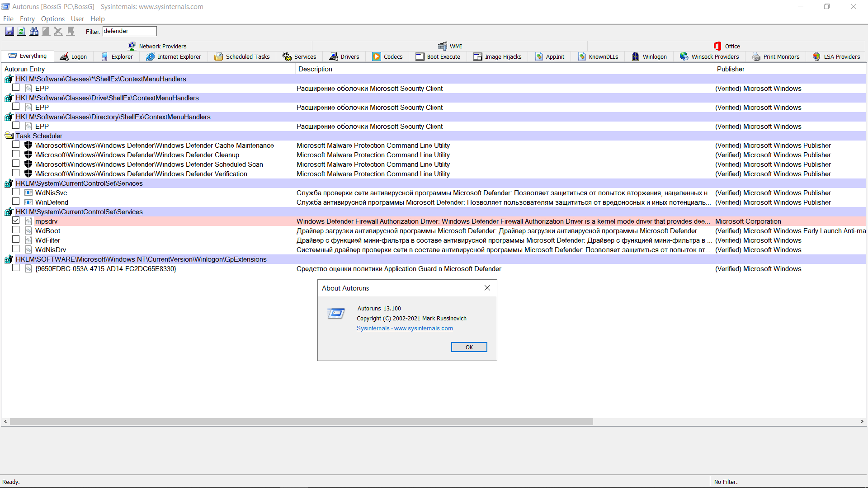Open the File menu
The height and width of the screenshot is (488, 868).
point(8,19)
